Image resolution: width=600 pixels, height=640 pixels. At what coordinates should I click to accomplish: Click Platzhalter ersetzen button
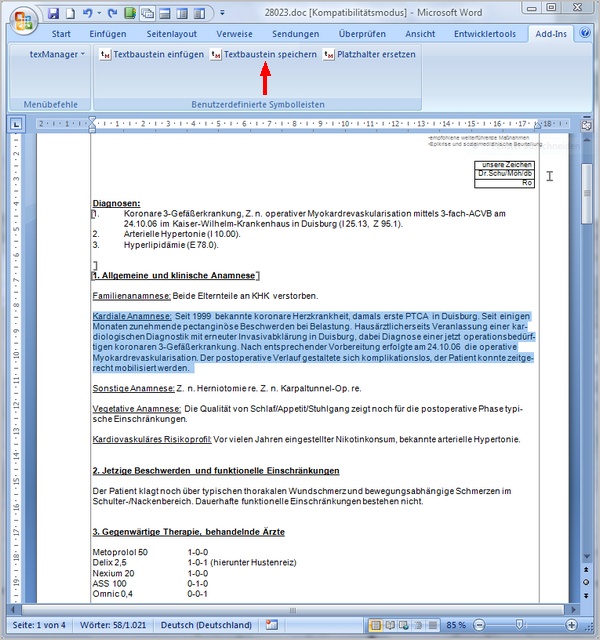tap(370, 54)
